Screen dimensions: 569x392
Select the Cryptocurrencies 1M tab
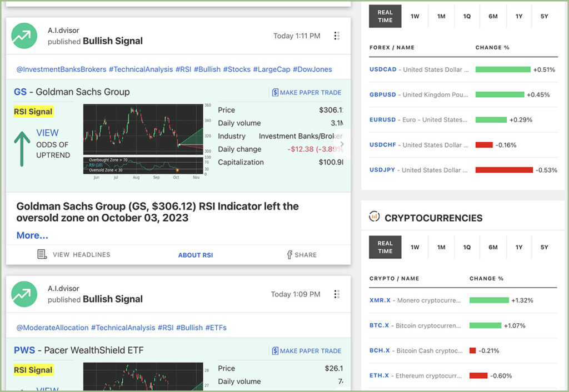coord(441,247)
